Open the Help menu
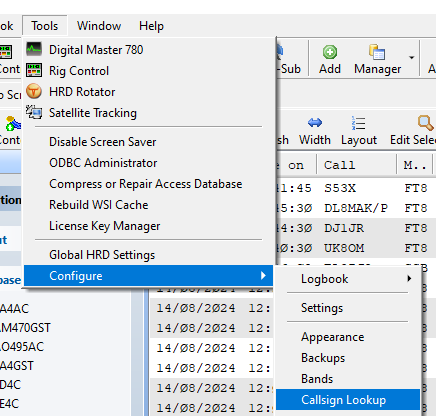This screenshot has width=436, height=416. (x=151, y=26)
